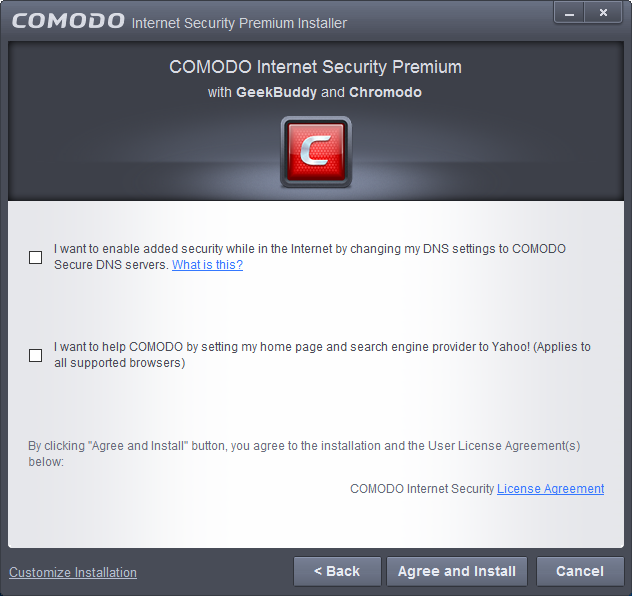Click the red COMODO shield logo icon
This screenshot has height=596, width=632.
point(316,152)
